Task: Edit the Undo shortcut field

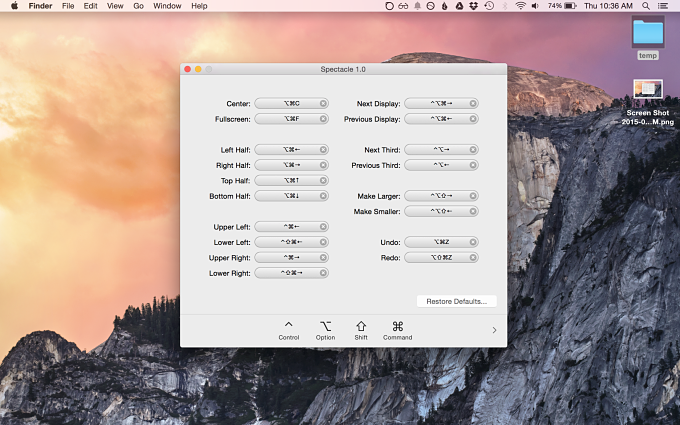Action: (441, 242)
